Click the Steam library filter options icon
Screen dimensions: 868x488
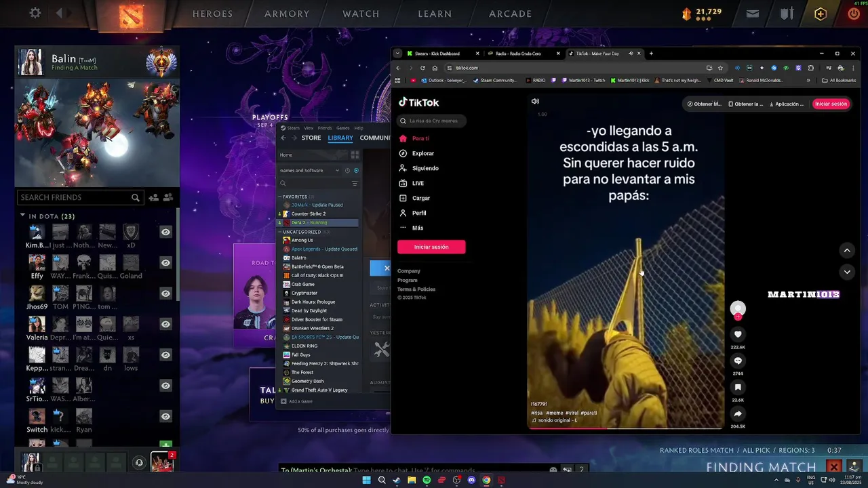[354, 183]
